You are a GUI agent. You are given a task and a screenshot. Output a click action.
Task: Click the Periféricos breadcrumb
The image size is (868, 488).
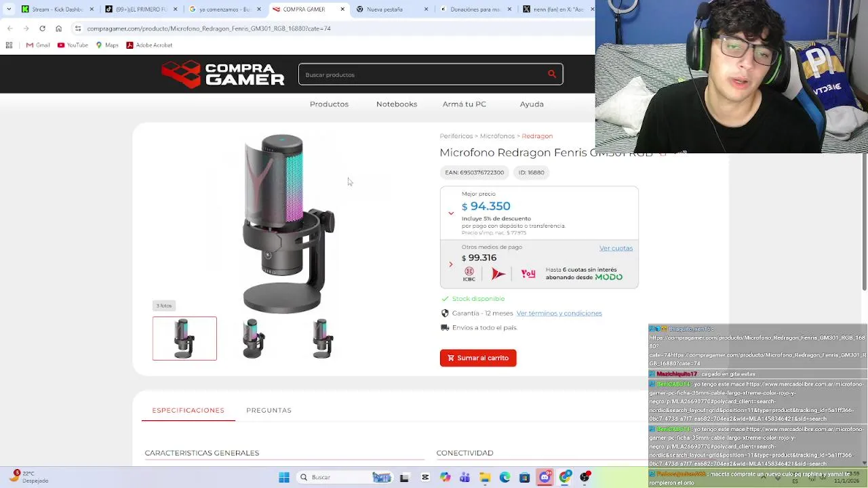(456, 136)
